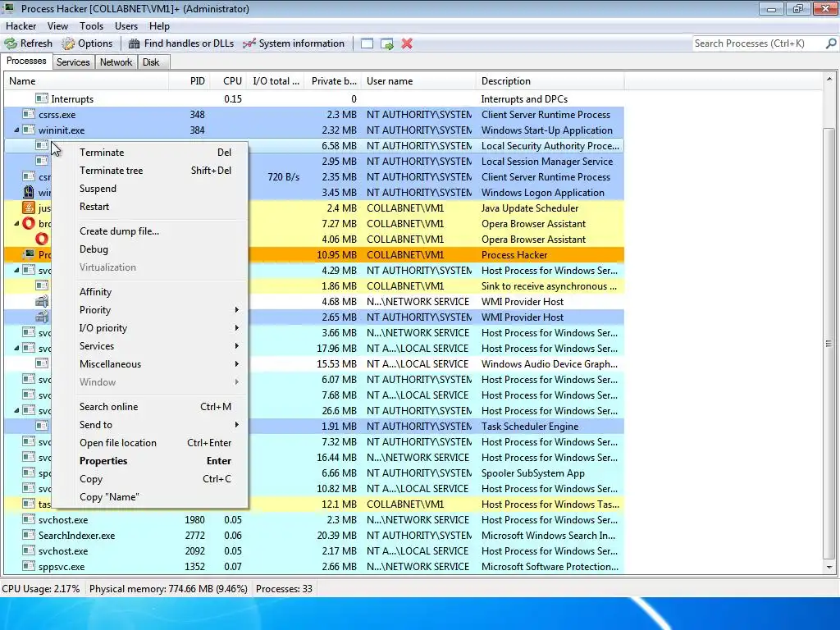Viewport: 840px width, 630px height.
Task: Sort by Name column header
Action: point(86,81)
